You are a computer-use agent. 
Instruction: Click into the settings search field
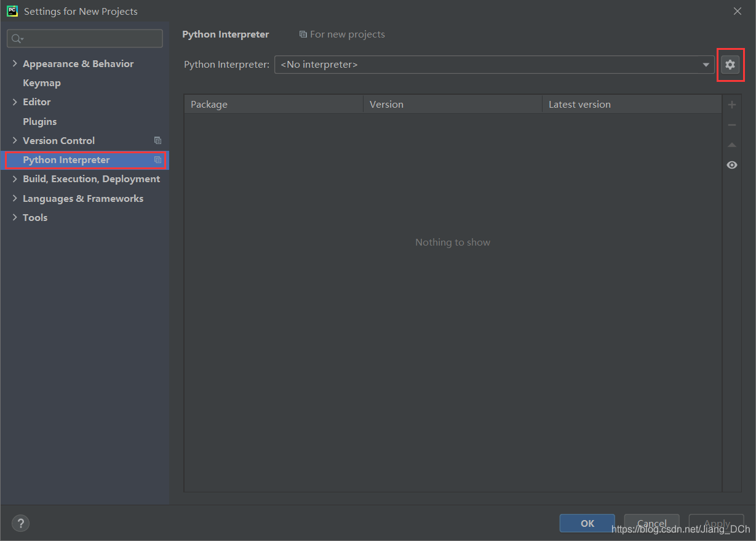click(85, 39)
